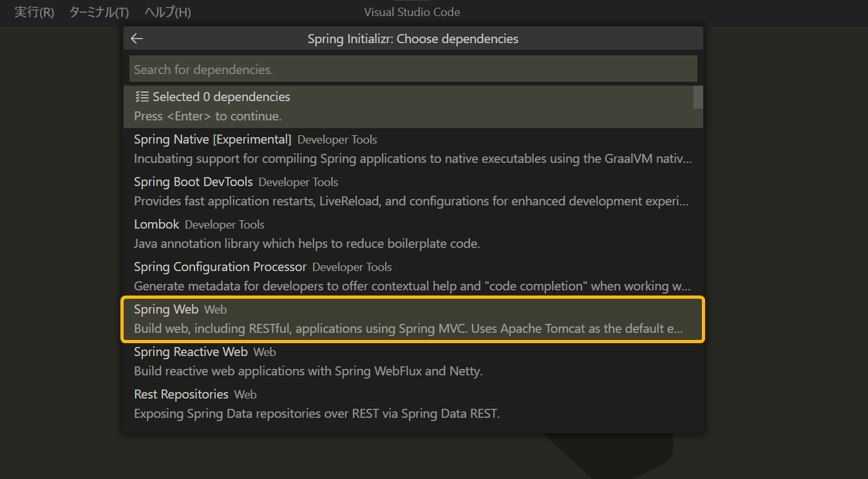Click the dependency list scrollbar thumb

[698, 97]
